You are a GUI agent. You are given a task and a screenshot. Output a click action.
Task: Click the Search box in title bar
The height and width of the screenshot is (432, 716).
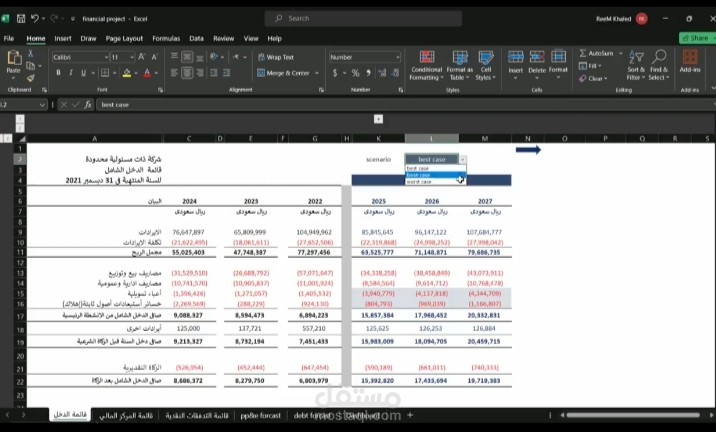pyautogui.click(x=363, y=19)
